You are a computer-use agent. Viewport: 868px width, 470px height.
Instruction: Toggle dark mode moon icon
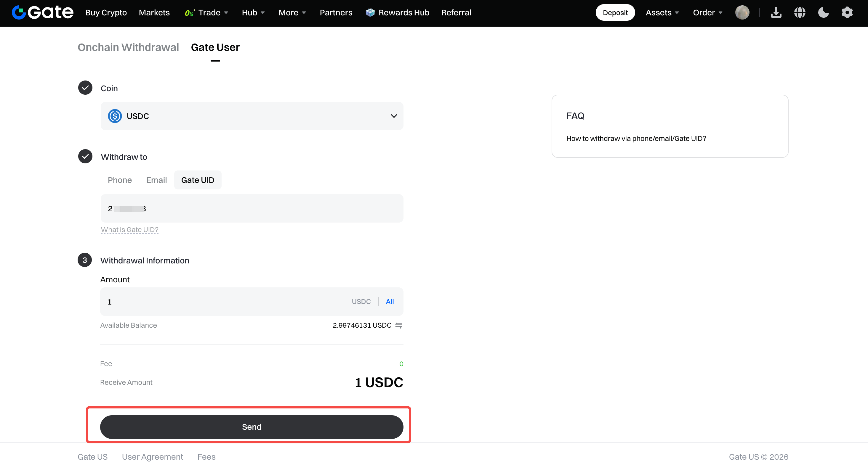click(823, 12)
